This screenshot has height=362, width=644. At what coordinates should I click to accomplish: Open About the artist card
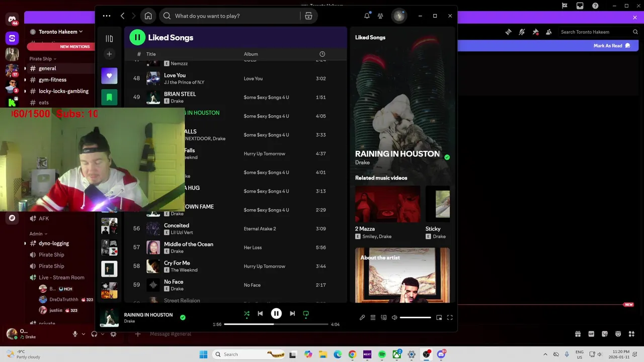(x=403, y=275)
